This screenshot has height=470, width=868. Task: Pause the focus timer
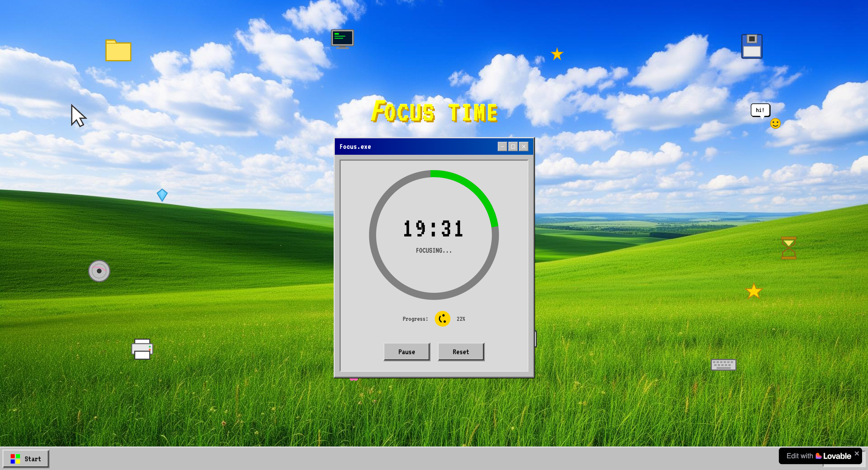(x=407, y=352)
